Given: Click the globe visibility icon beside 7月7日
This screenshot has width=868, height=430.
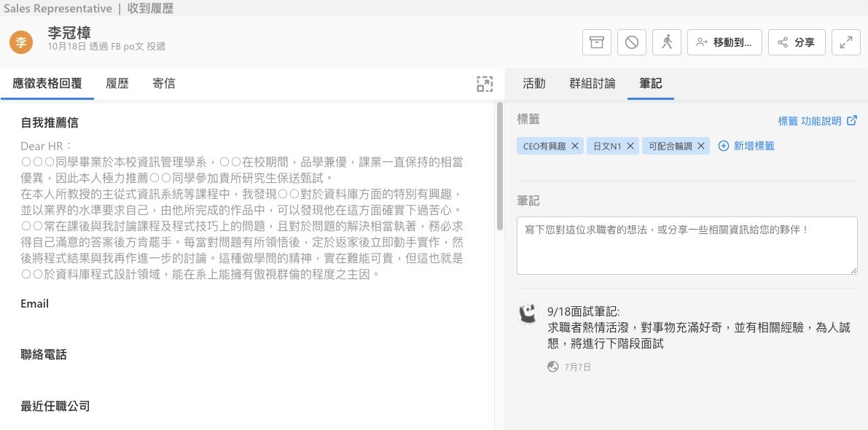Looking at the screenshot, I should [x=552, y=367].
